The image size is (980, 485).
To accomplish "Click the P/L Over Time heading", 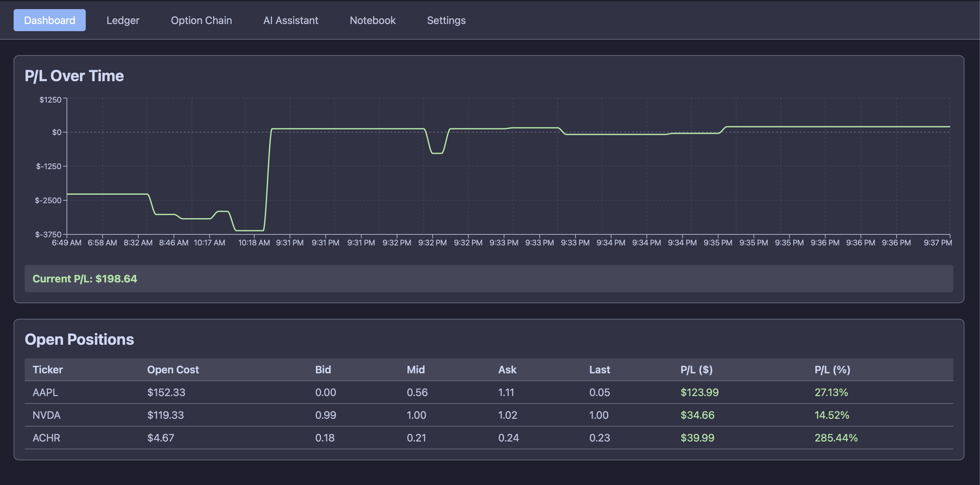I will [74, 76].
